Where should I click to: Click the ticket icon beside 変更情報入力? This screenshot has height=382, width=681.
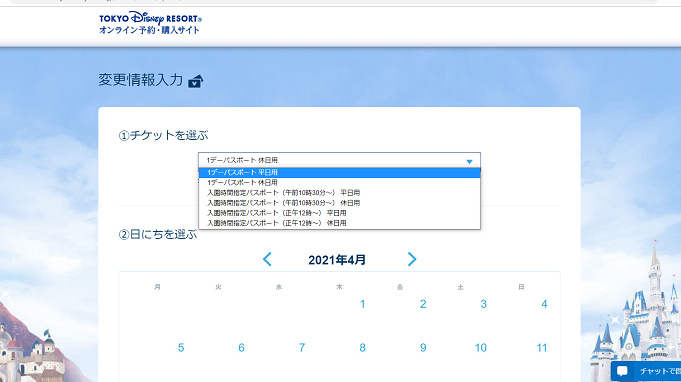coord(195,81)
